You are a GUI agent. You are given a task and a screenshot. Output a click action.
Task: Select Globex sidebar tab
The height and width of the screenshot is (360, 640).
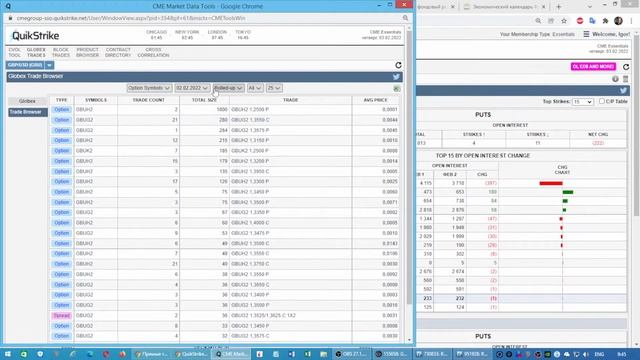(x=27, y=101)
